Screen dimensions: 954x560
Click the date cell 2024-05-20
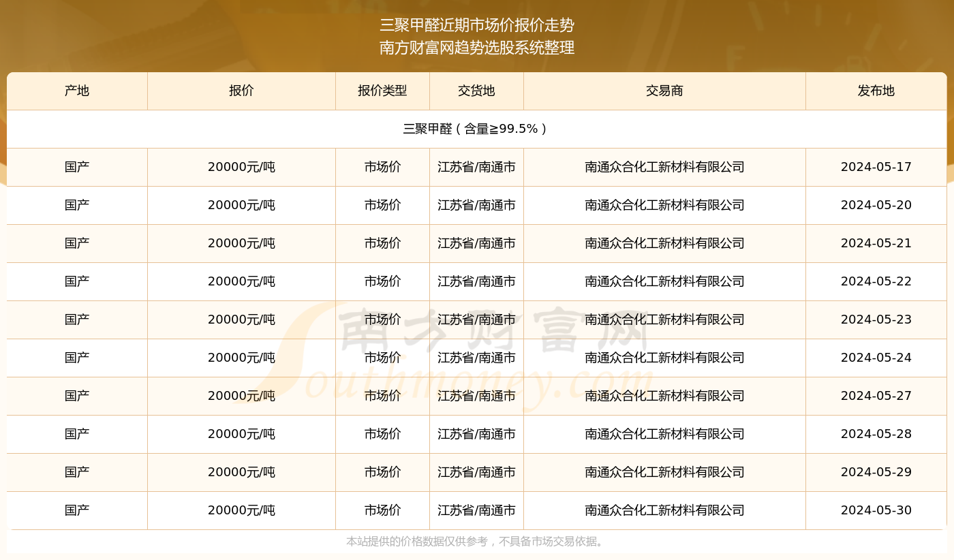pyautogui.click(x=876, y=205)
